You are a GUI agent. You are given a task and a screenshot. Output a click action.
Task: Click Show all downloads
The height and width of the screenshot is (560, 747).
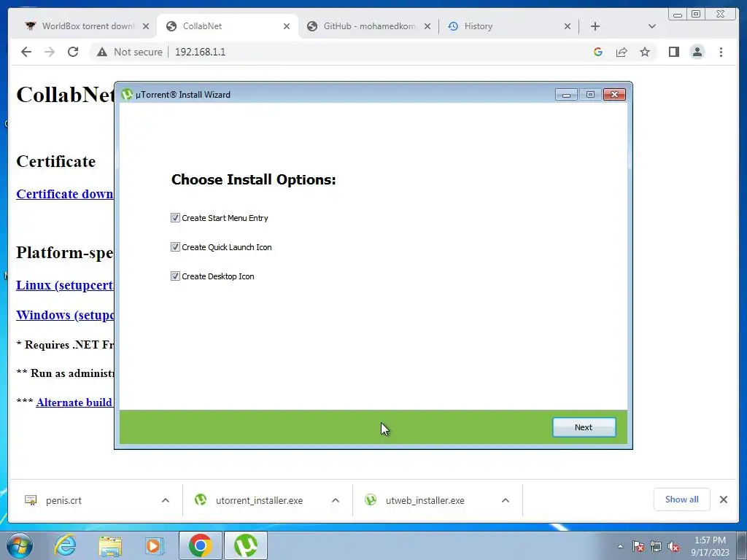tap(682, 499)
